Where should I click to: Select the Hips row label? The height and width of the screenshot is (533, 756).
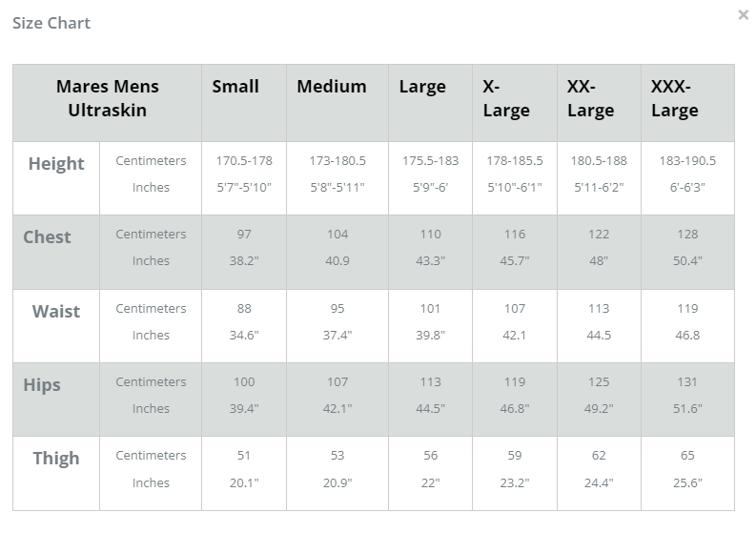click(x=42, y=385)
